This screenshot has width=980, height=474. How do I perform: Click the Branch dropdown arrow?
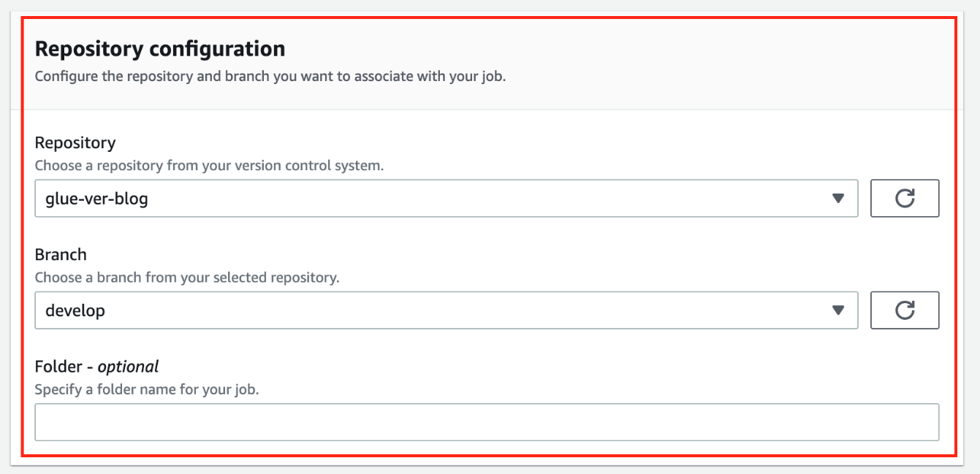point(838,310)
